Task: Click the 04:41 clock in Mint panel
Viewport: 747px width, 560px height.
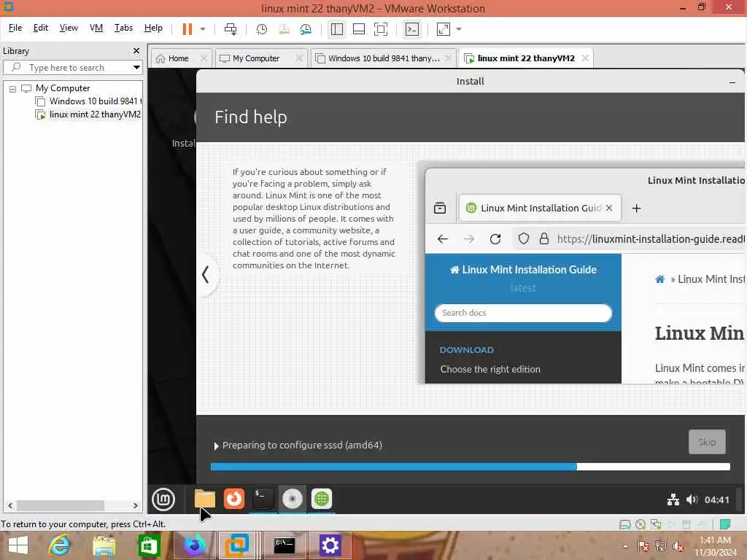Action: 717,499
